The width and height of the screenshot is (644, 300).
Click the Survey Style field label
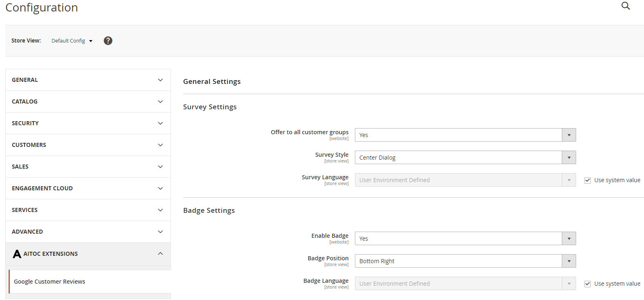point(332,155)
